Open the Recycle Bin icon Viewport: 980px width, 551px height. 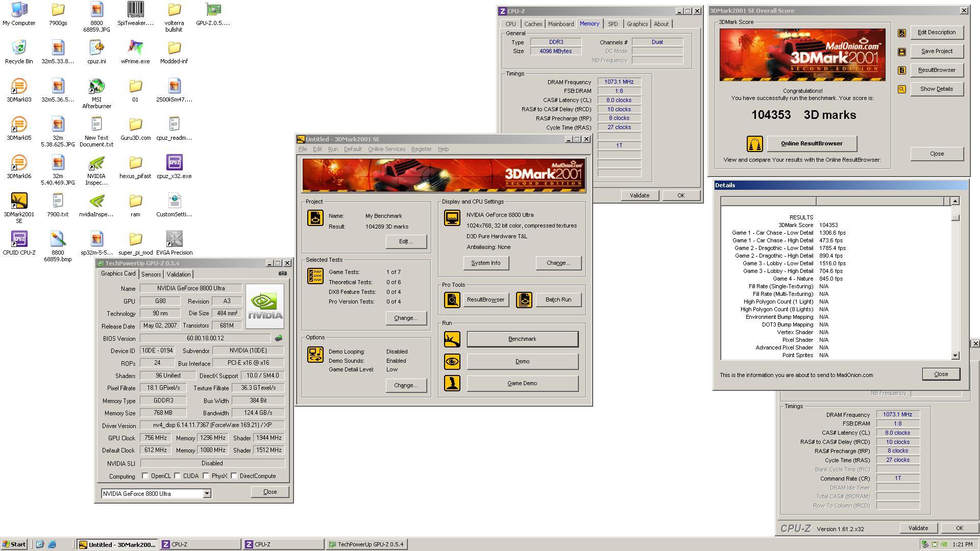19,52
